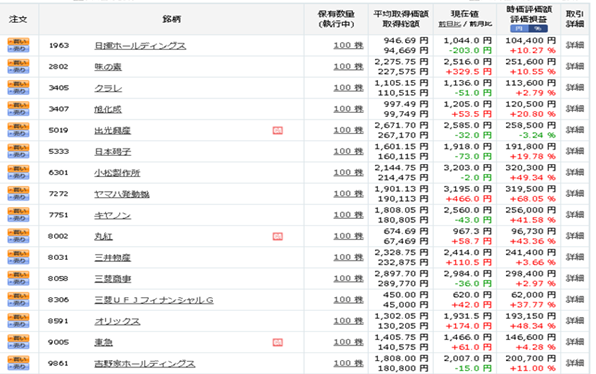This screenshot has width=596, height=374.
Task: Open 日揮ホールディングス stock name link
Action: point(140,46)
